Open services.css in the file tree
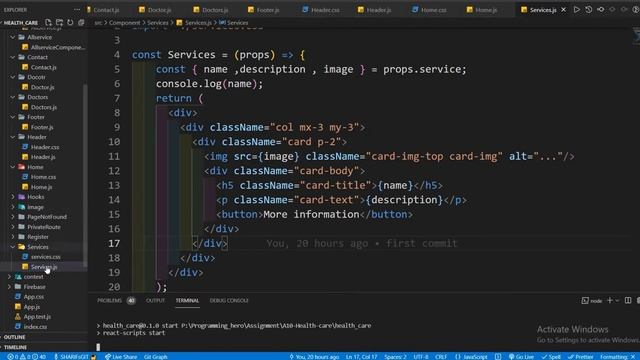The image size is (640, 360). [x=44, y=257]
